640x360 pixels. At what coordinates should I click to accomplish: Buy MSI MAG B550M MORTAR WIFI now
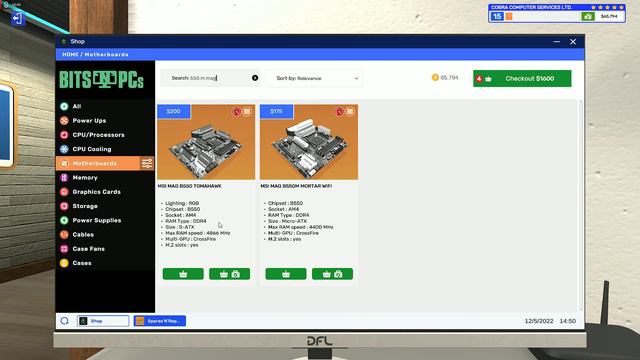pos(332,274)
